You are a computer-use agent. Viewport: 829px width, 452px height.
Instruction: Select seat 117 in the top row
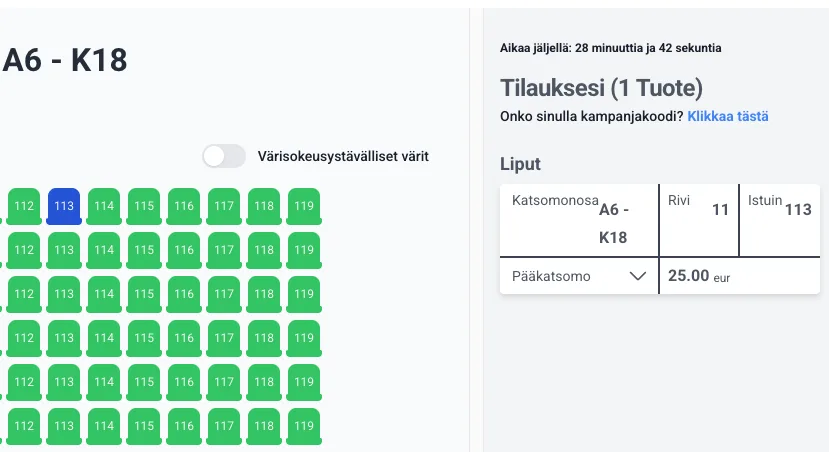223,206
